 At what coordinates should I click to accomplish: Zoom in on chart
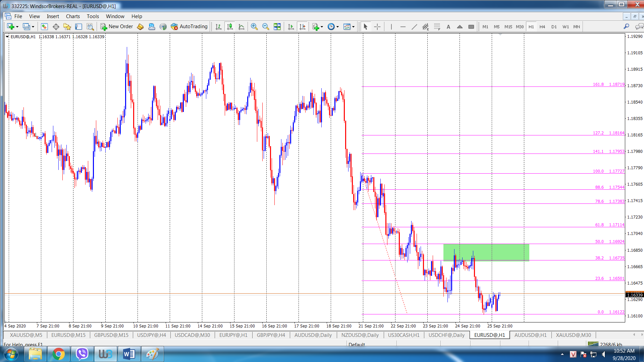coord(254,26)
